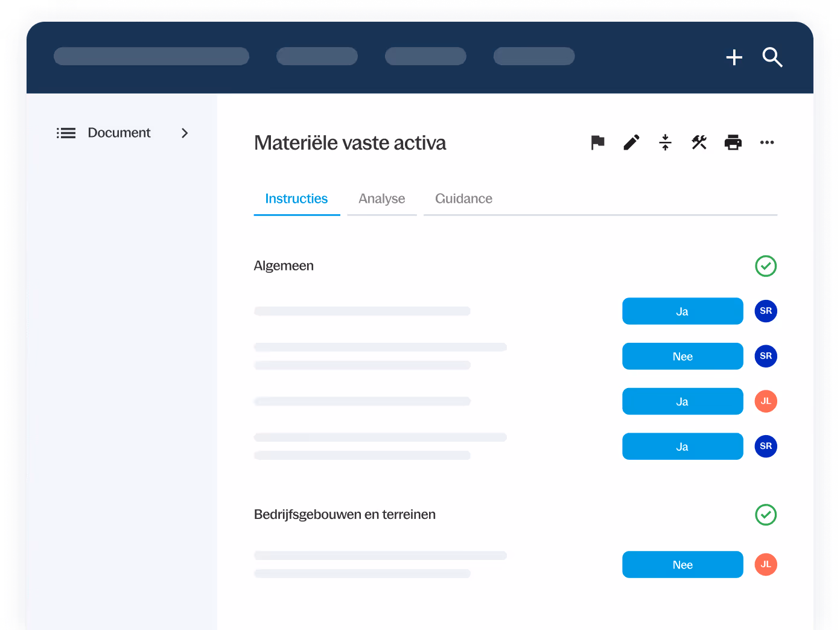The width and height of the screenshot is (840, 630).
Task: Click the Materiële vaste activa title
Action: coord(350,143)
